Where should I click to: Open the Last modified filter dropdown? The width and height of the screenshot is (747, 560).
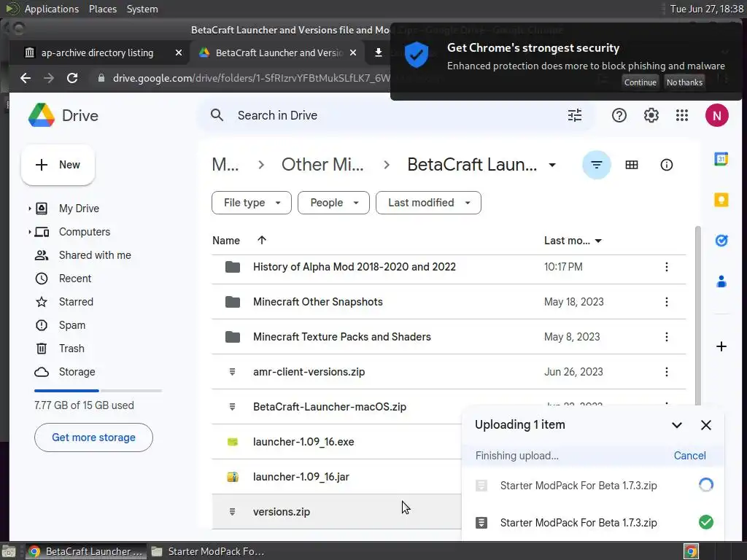pos(428,203)
